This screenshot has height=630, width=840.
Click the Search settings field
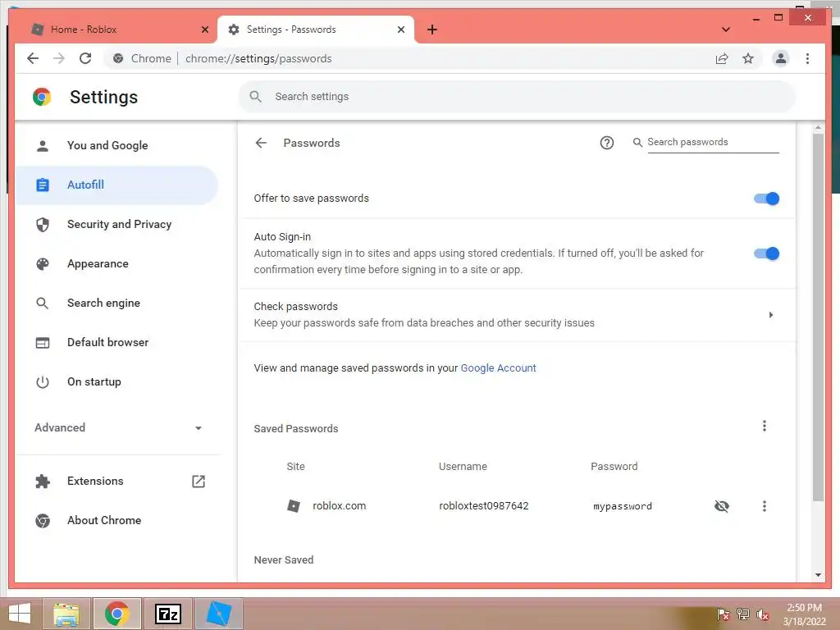[517, 97]
